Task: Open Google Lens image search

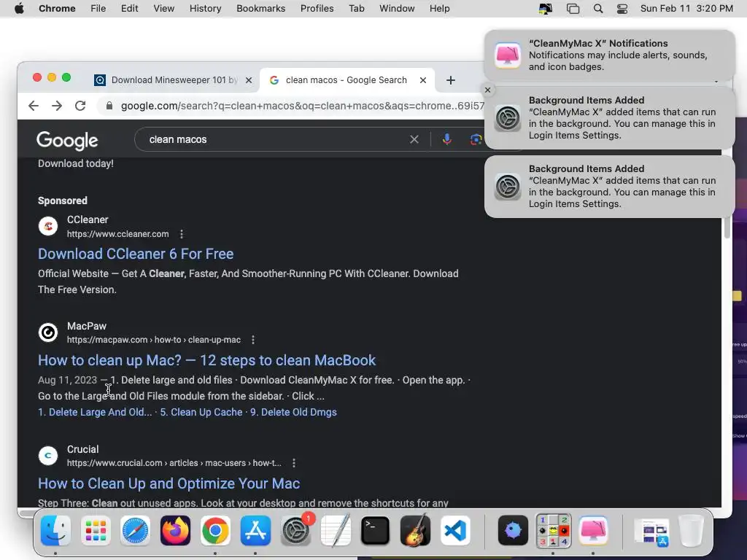Action: click(476, 139)
